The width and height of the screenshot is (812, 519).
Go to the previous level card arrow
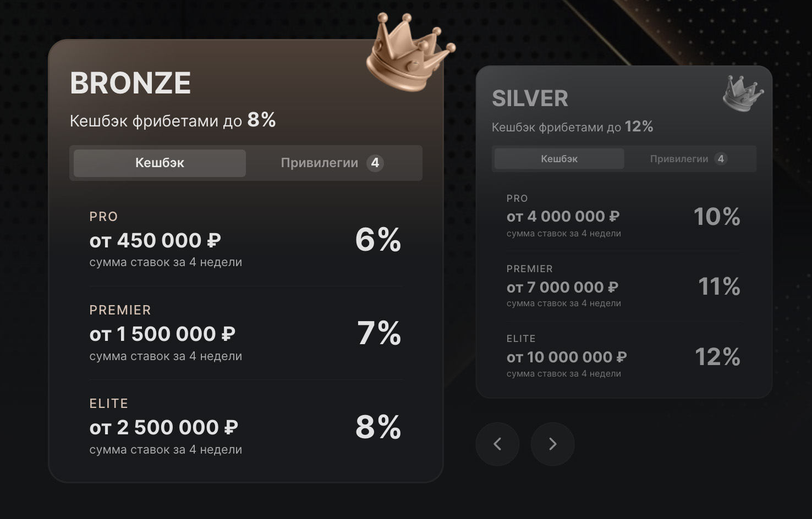(497, 444)
